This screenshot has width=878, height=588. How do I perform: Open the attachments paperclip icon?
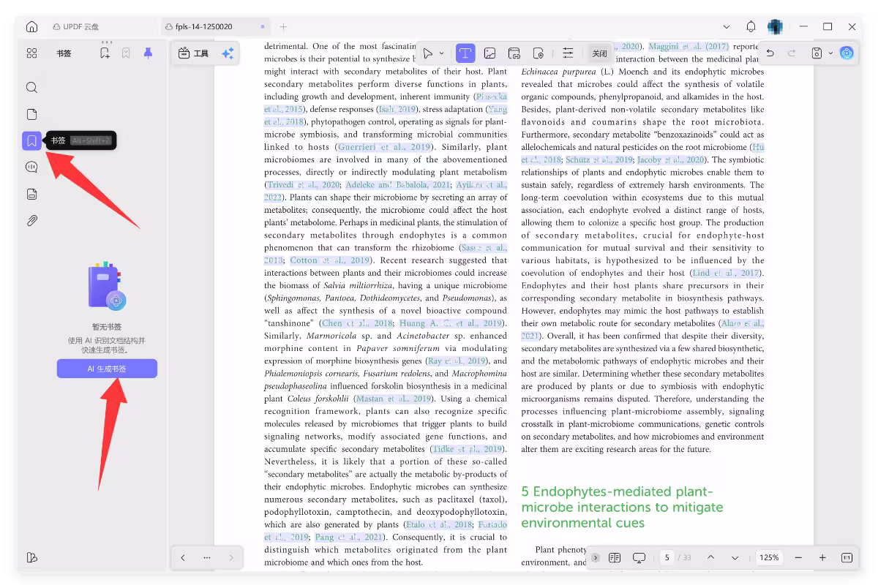click(31, 220)
